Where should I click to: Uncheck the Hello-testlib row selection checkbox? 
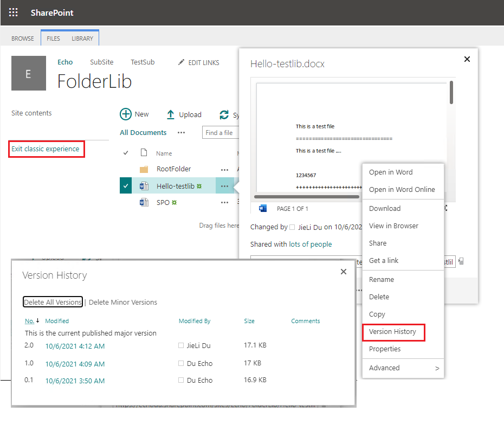tap(126, 185)
